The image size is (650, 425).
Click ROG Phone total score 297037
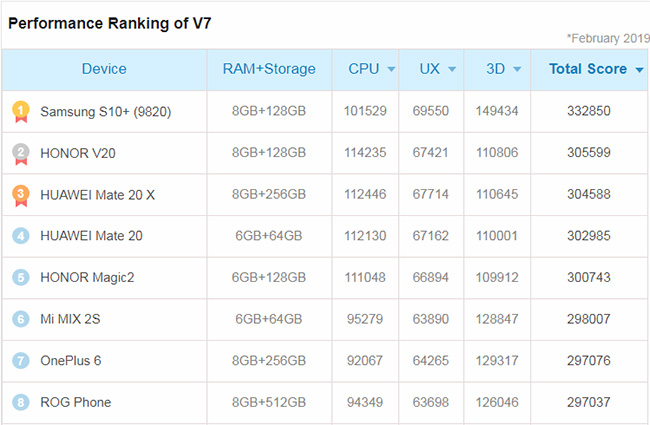click(x=589, y=402)
